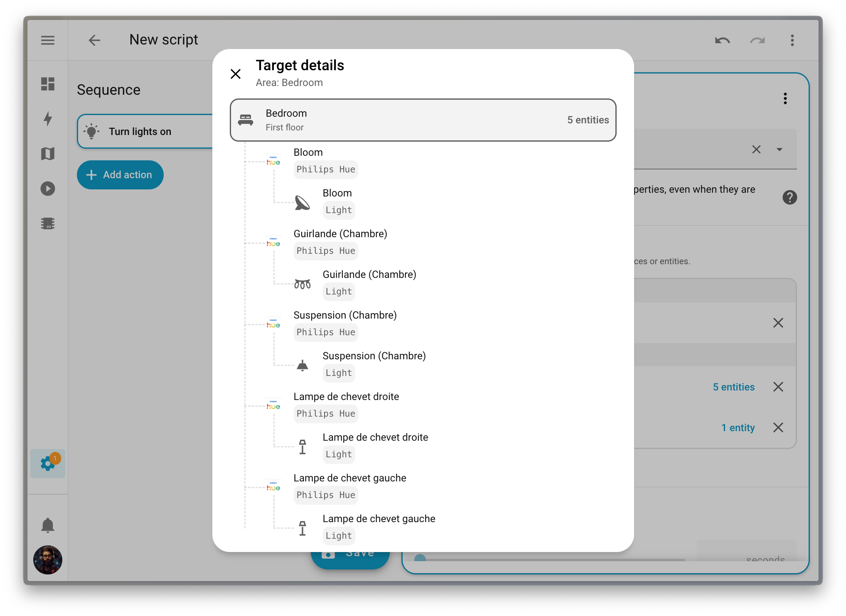
Task: Click the 5 entities link
Action: click(734, 387)
